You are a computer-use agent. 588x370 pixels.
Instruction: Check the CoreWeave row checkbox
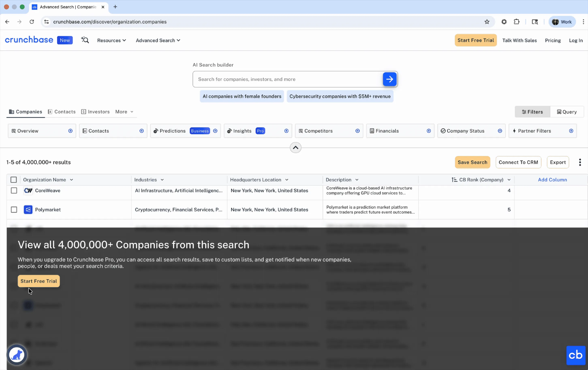tap(14, 190)
